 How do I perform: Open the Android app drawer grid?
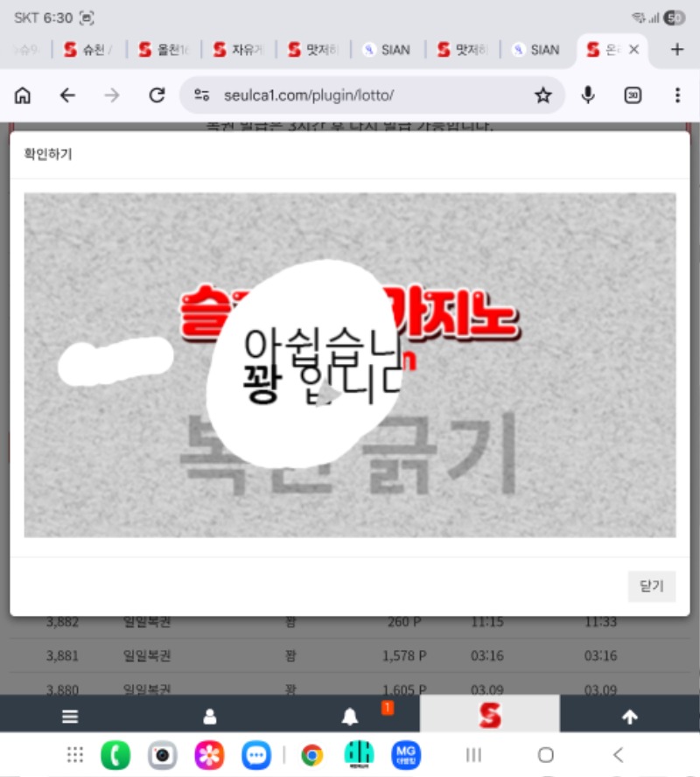pos(76,754)
